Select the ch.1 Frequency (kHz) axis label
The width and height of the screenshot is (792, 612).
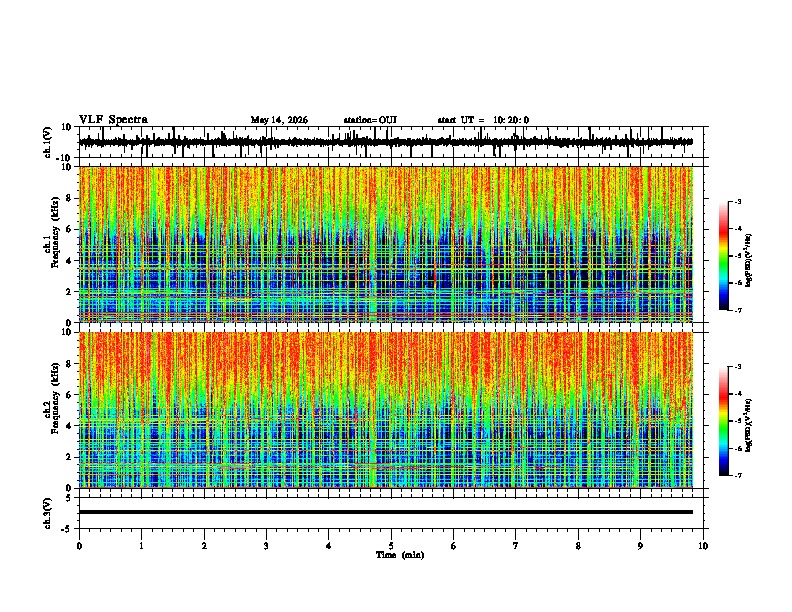[51, 244]
